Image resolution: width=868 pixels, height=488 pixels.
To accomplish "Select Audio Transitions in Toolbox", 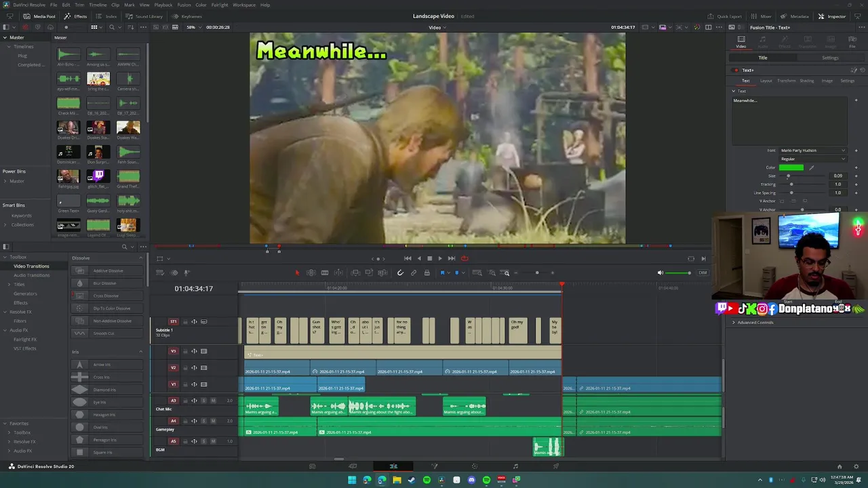I will click(32, 275).
